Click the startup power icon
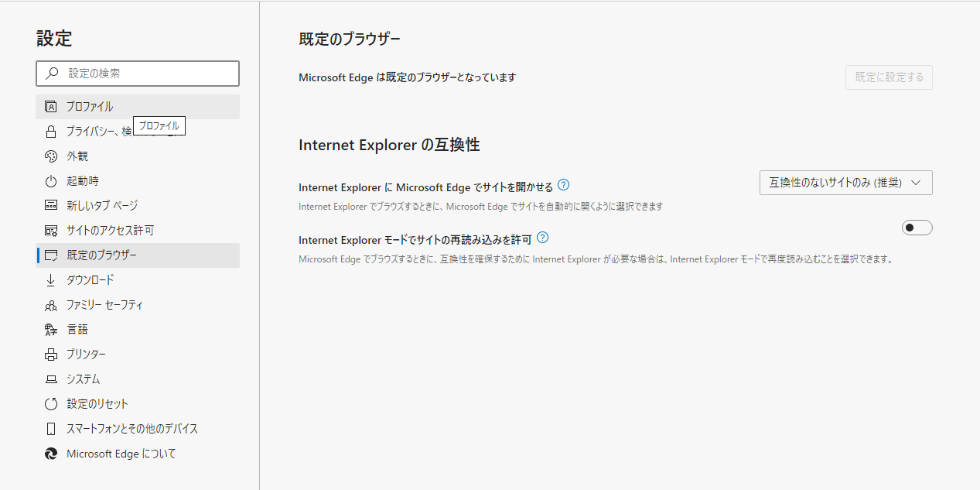 pos(51,181)
